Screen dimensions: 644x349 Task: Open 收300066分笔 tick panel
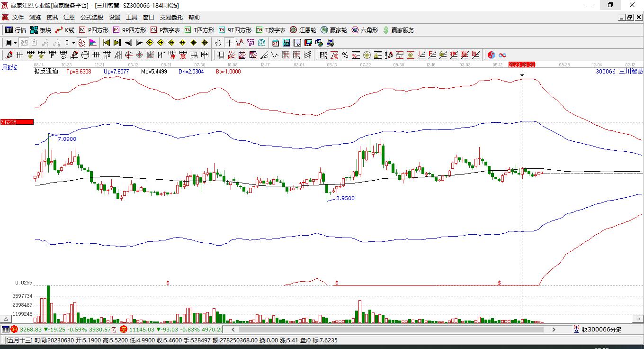pyautogui.click(x=597, y=330)
